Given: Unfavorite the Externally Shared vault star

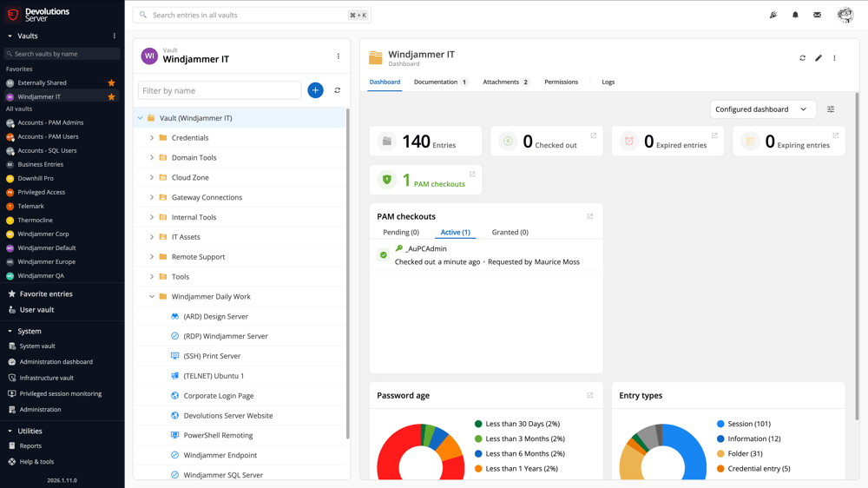Looking at the screenshot, I should coord(111,83).
